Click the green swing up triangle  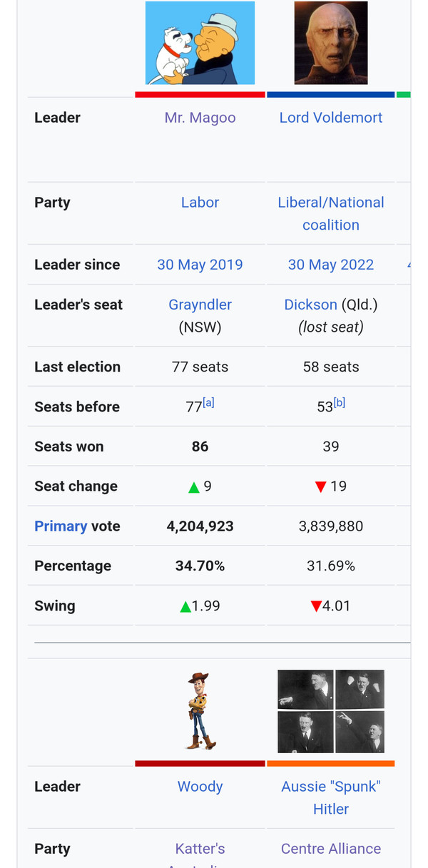pos(185,607)
